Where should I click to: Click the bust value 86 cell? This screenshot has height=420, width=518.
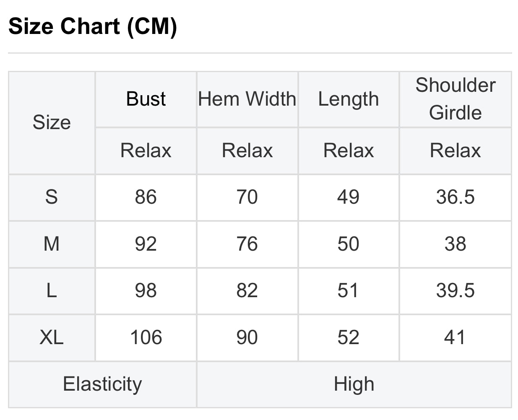point(146,197)
